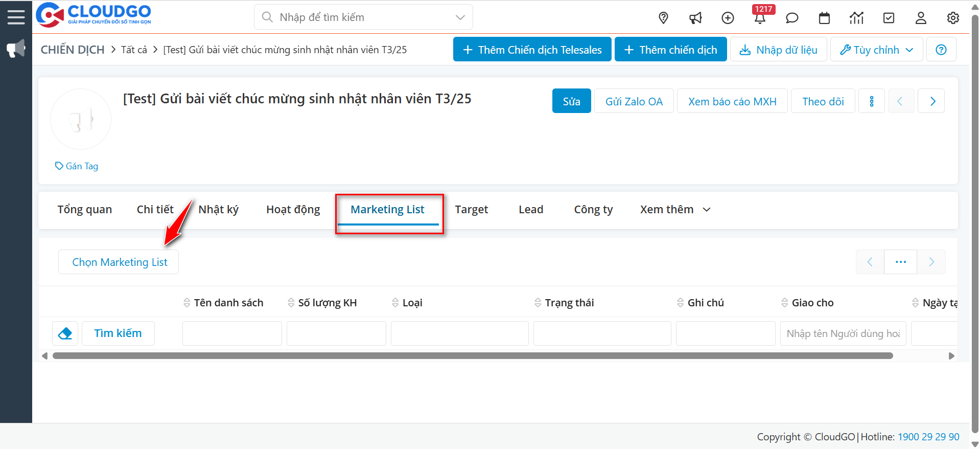Open notifications bell with 1217 badge

click(760, 18)
